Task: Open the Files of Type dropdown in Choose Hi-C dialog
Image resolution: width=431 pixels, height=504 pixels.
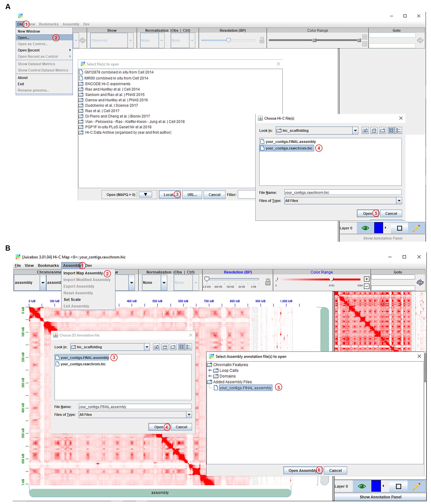Action: [x=399, y=201]
